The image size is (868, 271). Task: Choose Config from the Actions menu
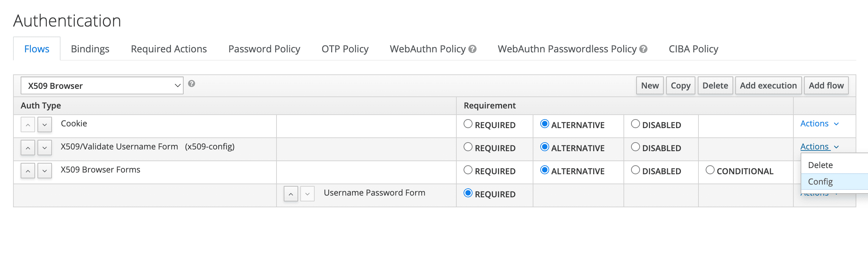point(821,181)
